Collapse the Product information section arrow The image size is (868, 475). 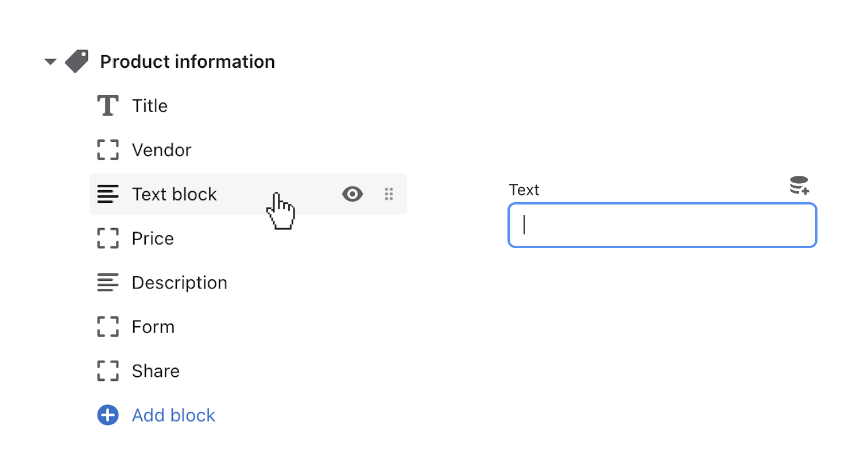(51, 61)
